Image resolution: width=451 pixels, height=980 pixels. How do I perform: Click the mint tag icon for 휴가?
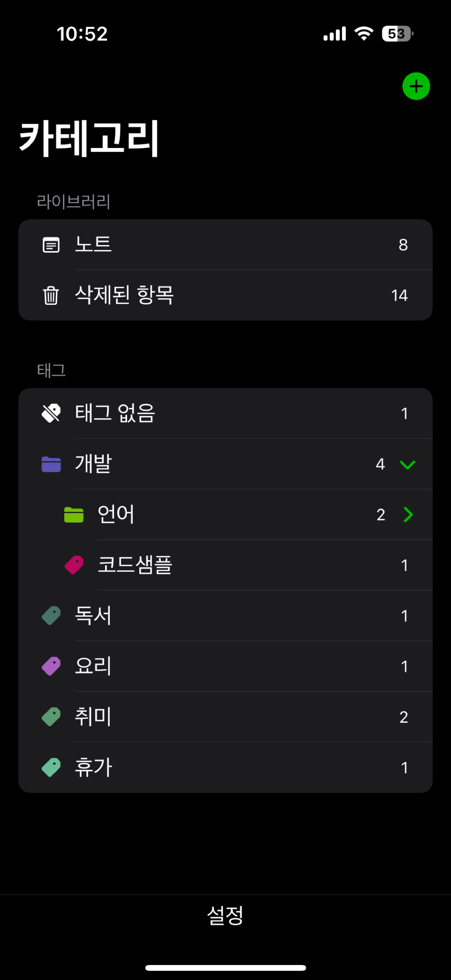coord(51,767)
